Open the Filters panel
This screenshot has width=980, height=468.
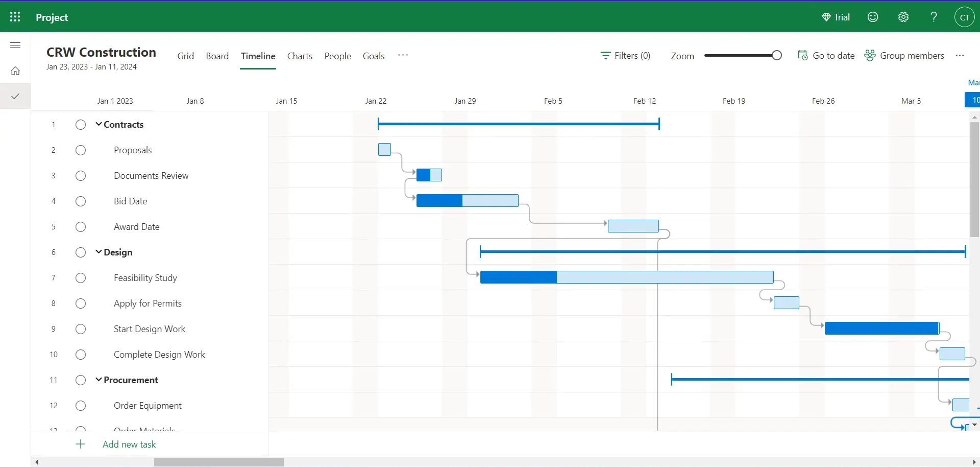pyautogui.click(x=625, y=55)
